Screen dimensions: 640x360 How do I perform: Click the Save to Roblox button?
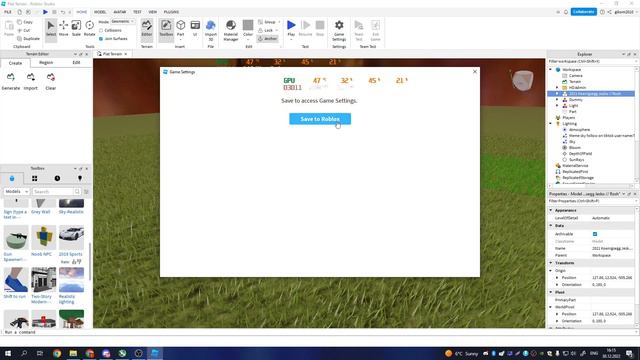[x=320, y=119]
